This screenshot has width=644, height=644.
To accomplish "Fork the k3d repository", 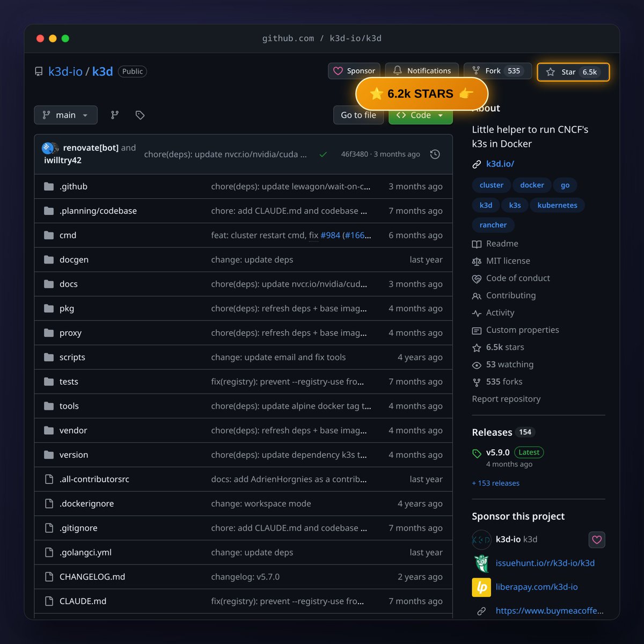I will coord(497,71).
